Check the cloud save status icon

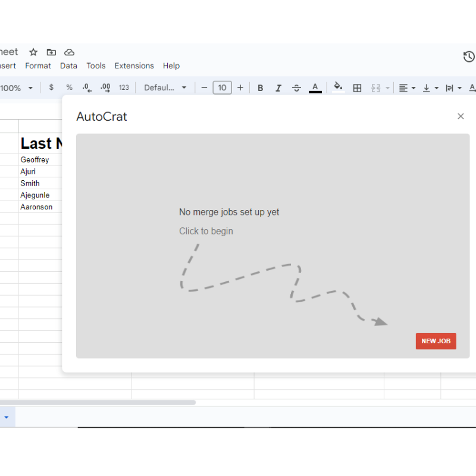coord(69,52)
